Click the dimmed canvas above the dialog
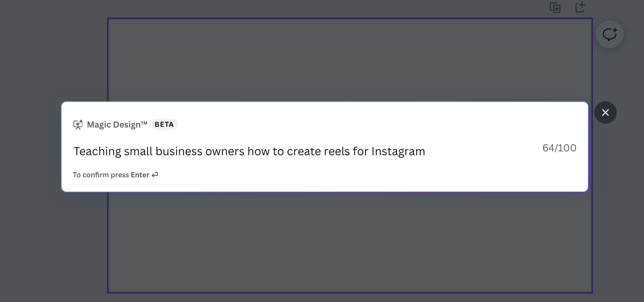644x302 pixels. point(350,60)
